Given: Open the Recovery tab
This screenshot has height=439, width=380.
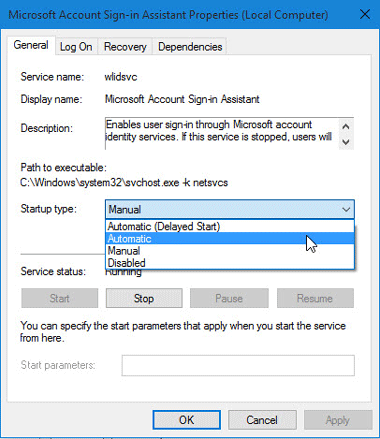Looking at the screenshot, I should (125, 47).
